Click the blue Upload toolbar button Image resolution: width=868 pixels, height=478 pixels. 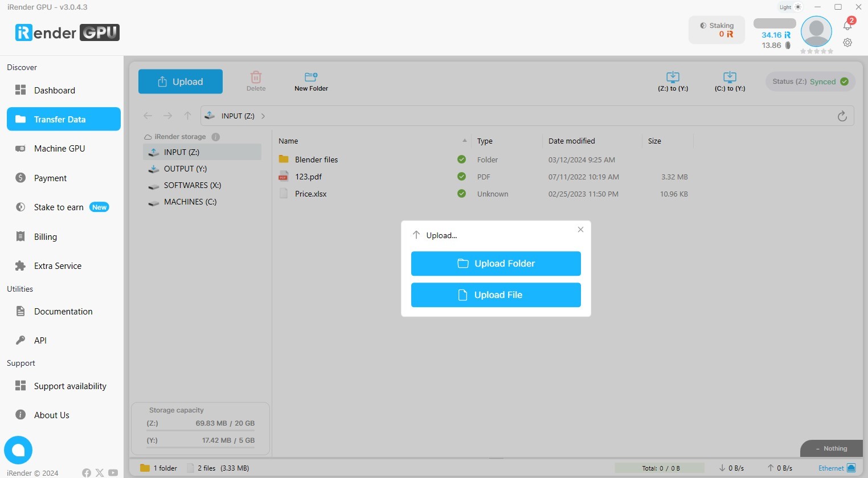point(181,81)
